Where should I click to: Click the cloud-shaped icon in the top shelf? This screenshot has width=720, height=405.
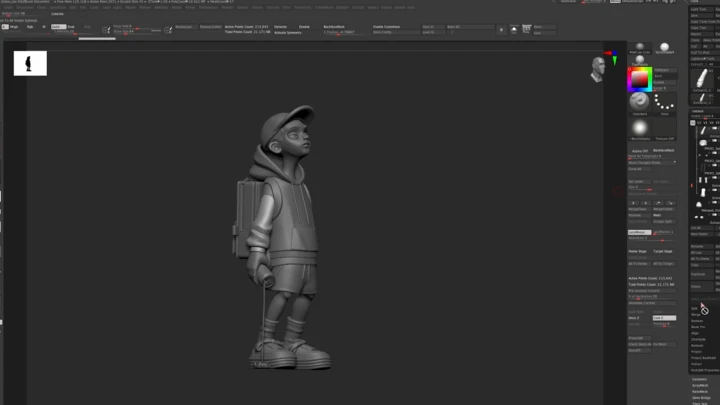pyautogui.click(x=514, y=29)
